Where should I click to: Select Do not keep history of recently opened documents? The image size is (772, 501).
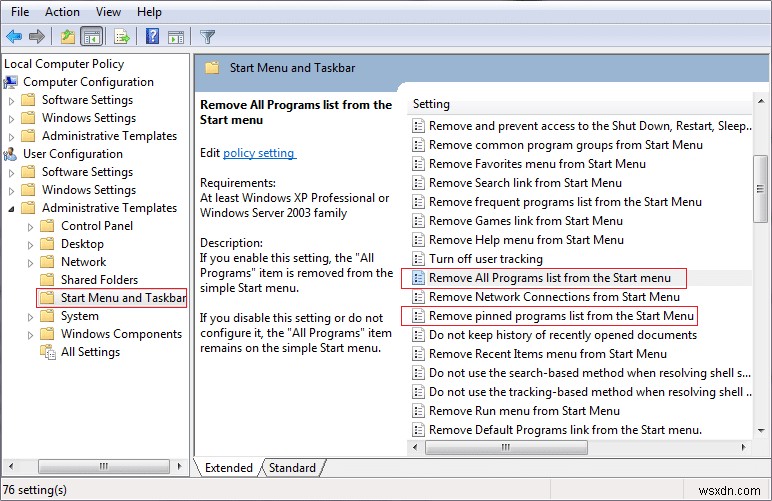(563, 335)
